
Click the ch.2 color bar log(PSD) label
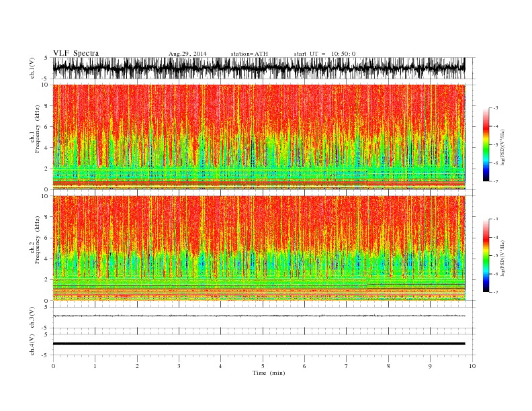pyautogui.click(x=502, y=258)
